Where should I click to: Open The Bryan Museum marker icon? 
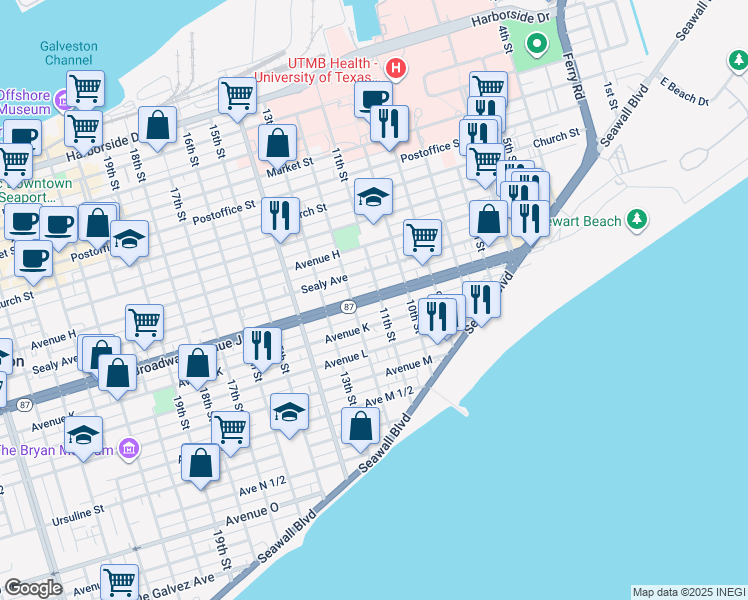click(x=128, y=450)
